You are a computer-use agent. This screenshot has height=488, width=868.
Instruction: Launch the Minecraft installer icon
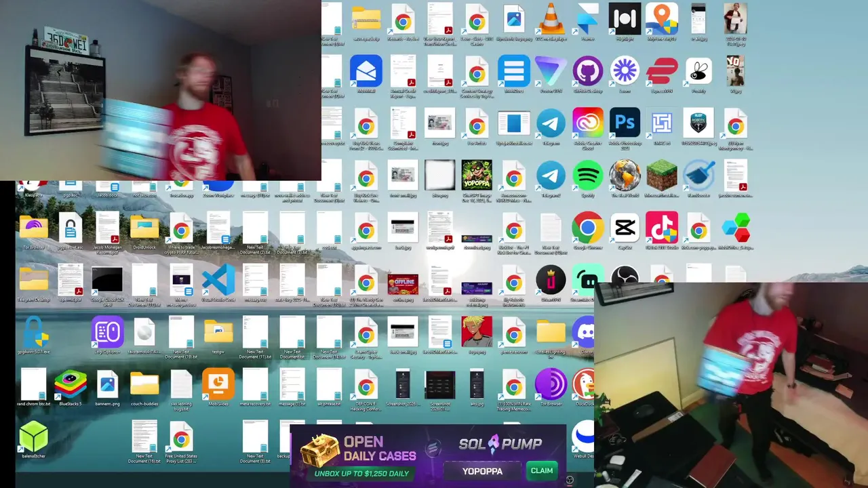coord(661,176)
